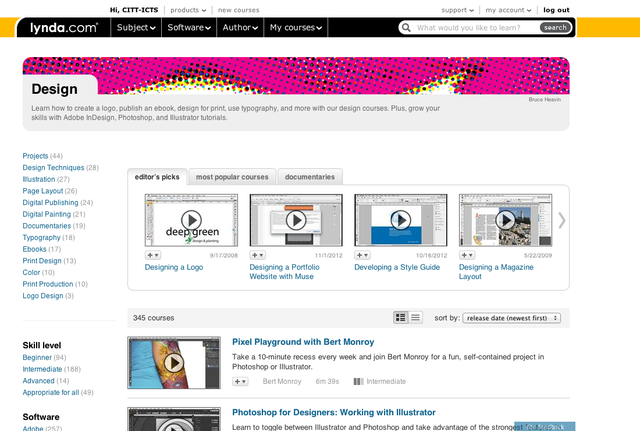
Task: Open add menu under Designing a Logo
Action: click(153, 255)
